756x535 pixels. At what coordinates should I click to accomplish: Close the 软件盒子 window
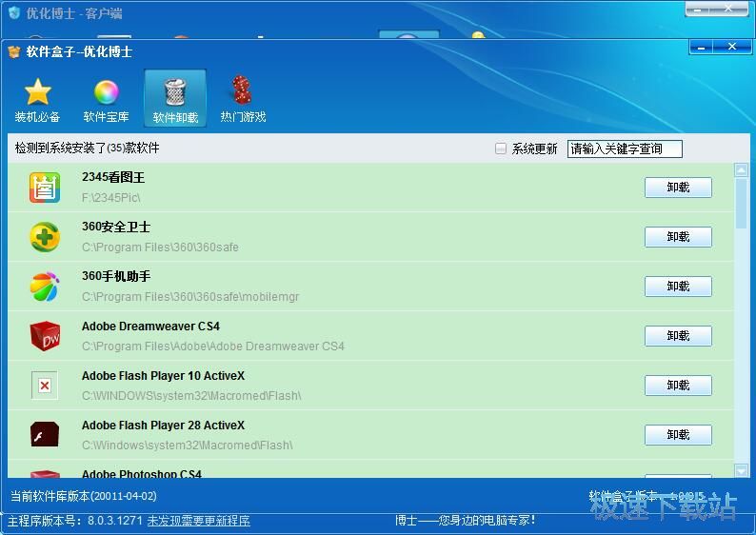click(x=732, y=47)
